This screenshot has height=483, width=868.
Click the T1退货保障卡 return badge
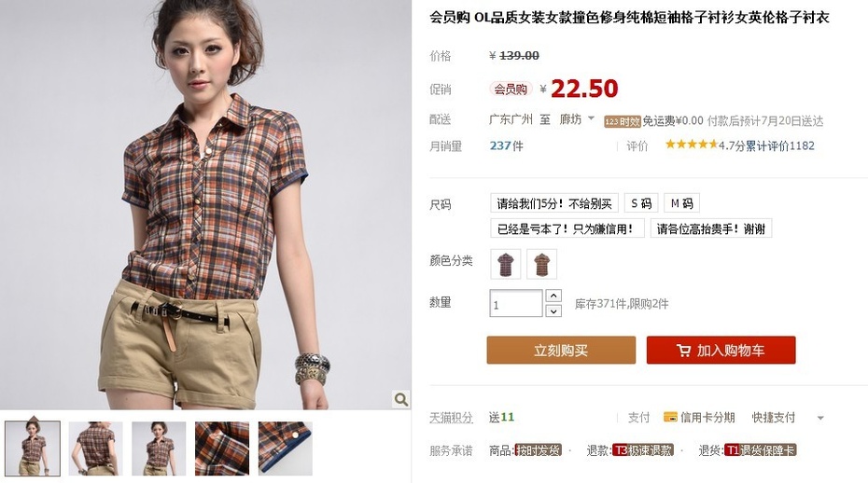[760, 450]
